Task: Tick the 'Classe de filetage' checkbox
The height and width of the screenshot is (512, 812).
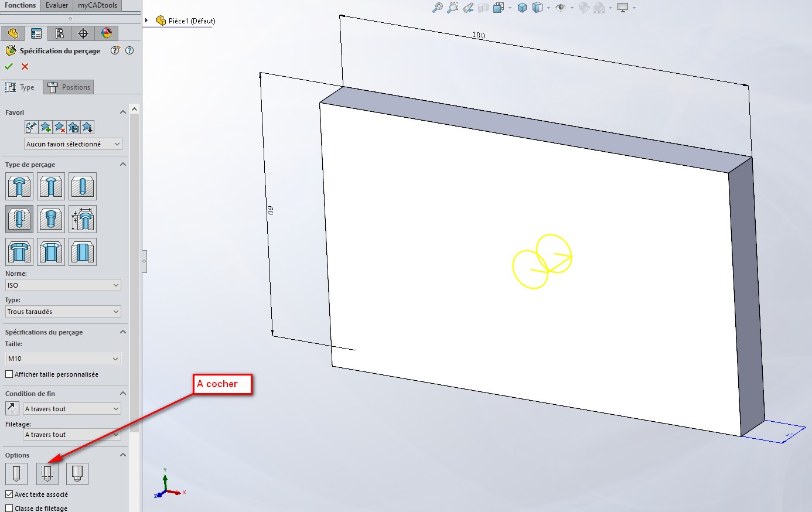Action: 9,508
